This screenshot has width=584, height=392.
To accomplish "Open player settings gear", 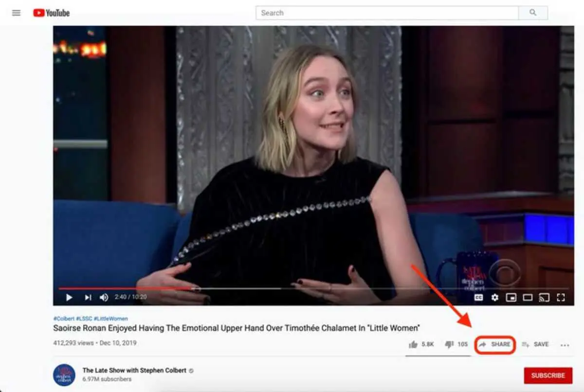I will pyautogui.click(x=495, y=297).
